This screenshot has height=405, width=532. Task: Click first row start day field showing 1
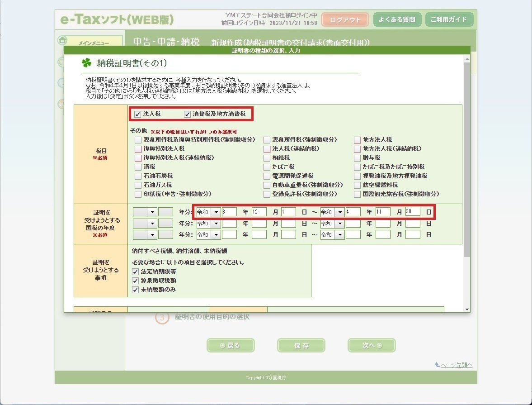[289, 212]
